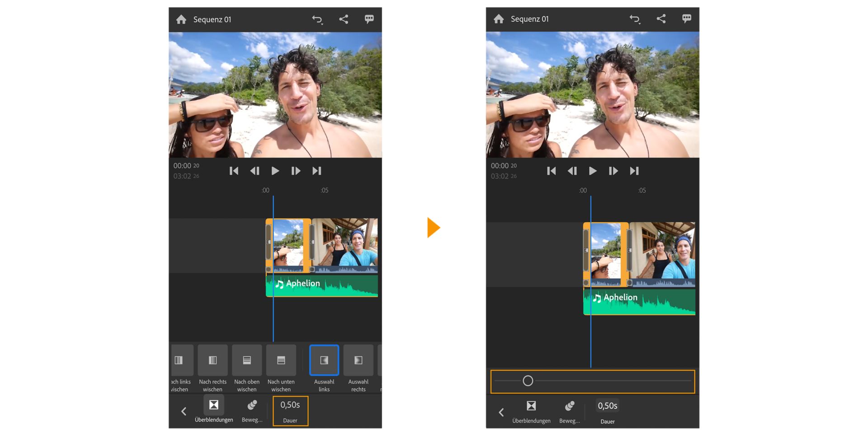868x435 pixels.
Task: Open Überblendungen tab in right screen
Action: coord(531,411)
